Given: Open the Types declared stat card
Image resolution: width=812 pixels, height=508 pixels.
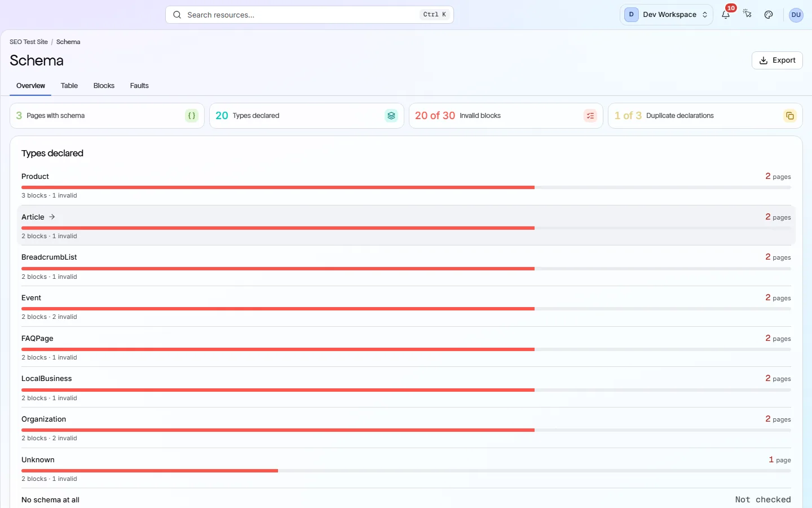Looking at the screenshot, I should click(x=307, y=116).
